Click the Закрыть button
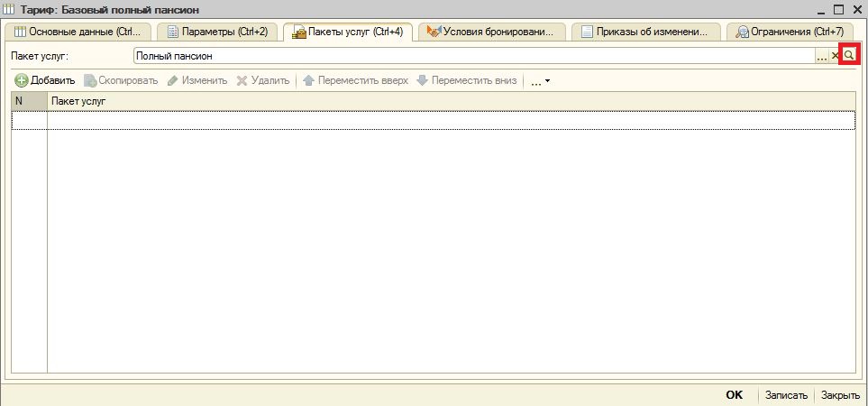This screenshot has height=406, width=868. (840, 395)
